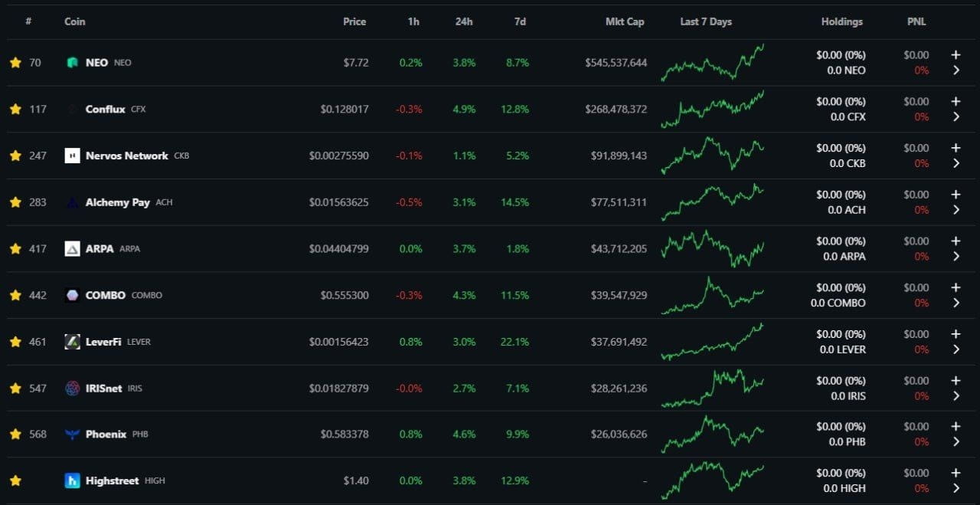Viewport: 980px width, 505px height.
Task: Expand the IRISnet row chevron
Action: [x=956, y=396]
